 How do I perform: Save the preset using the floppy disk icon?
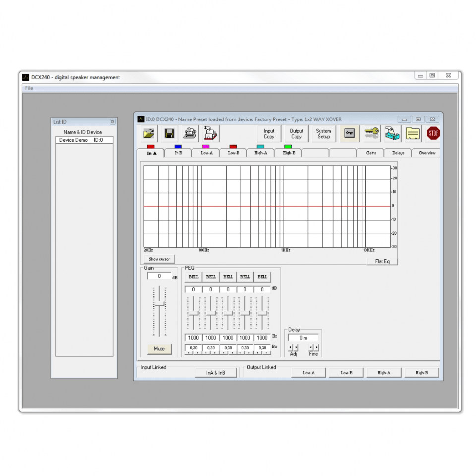(x=170, y=133)
